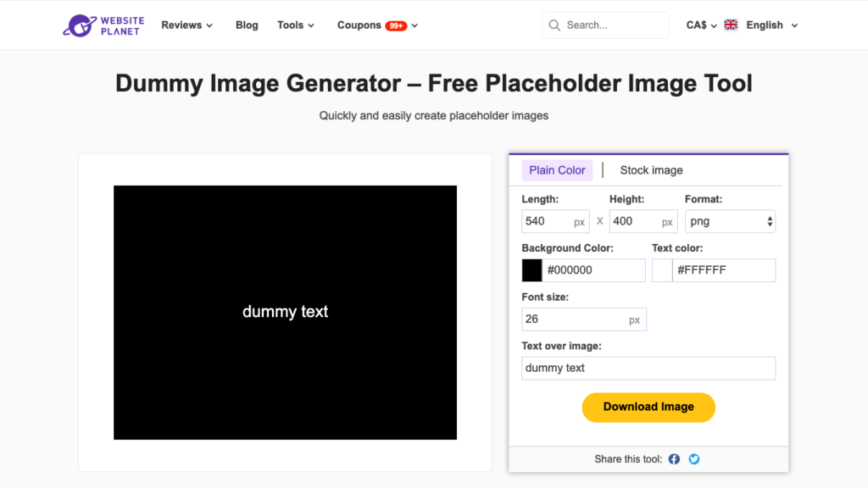
Task: Click the Text over image field
Action: tap(648, 368)
